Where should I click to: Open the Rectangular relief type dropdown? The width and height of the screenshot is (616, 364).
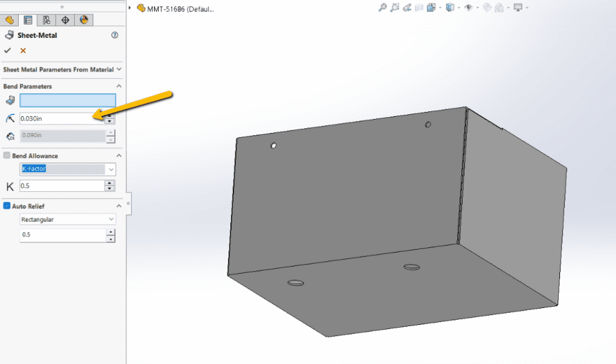(x=111, y=219)
